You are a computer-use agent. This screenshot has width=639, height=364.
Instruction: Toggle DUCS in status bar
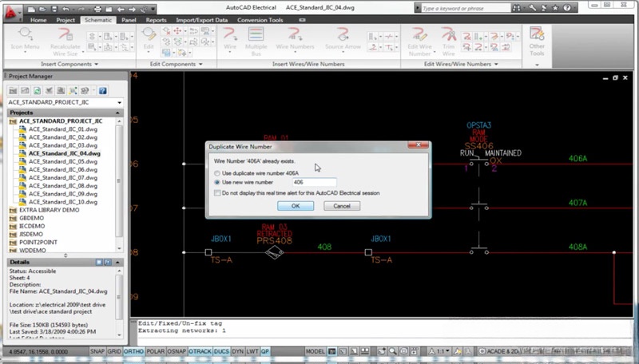pyautogui.click(x=221, y=351)
